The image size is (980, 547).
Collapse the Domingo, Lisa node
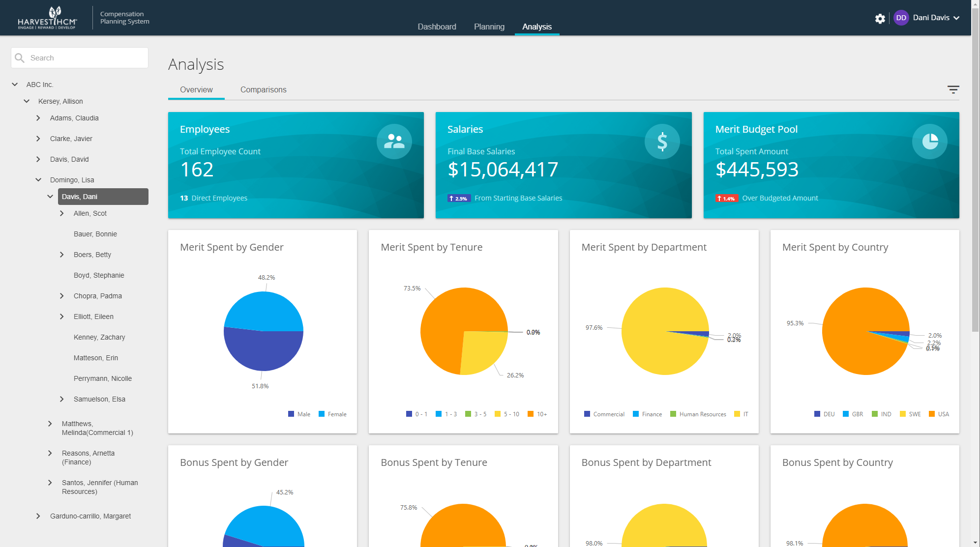click(38, 180)
